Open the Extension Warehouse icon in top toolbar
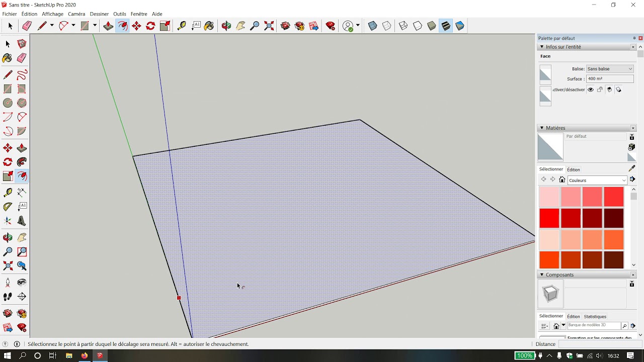This screenshot has width=644, height=362. click(x=300, y=26)
